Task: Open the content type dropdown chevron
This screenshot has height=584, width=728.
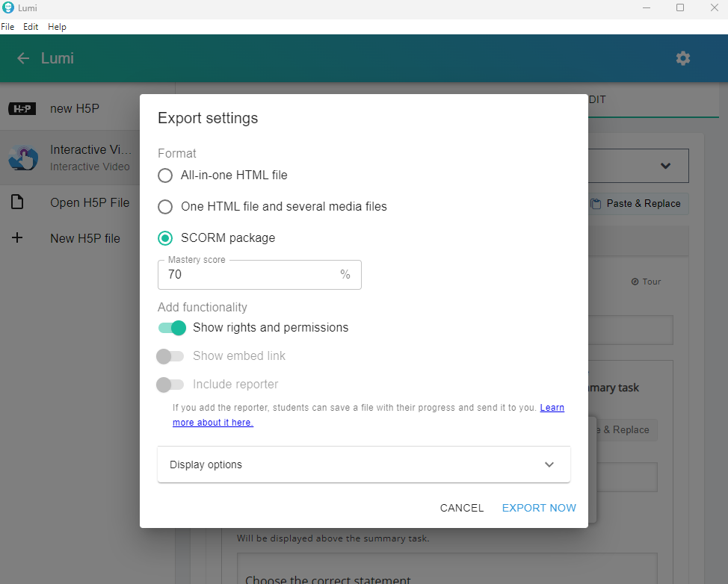Action: click(665, 166)
